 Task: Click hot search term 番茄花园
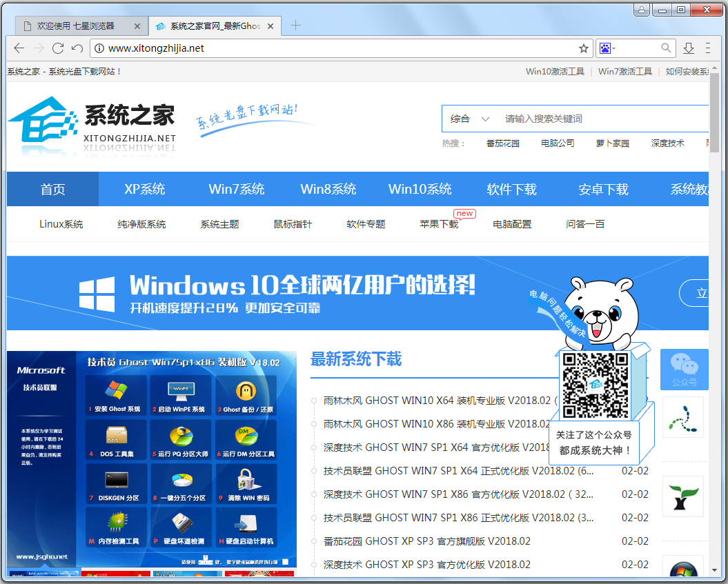(502, 143)
